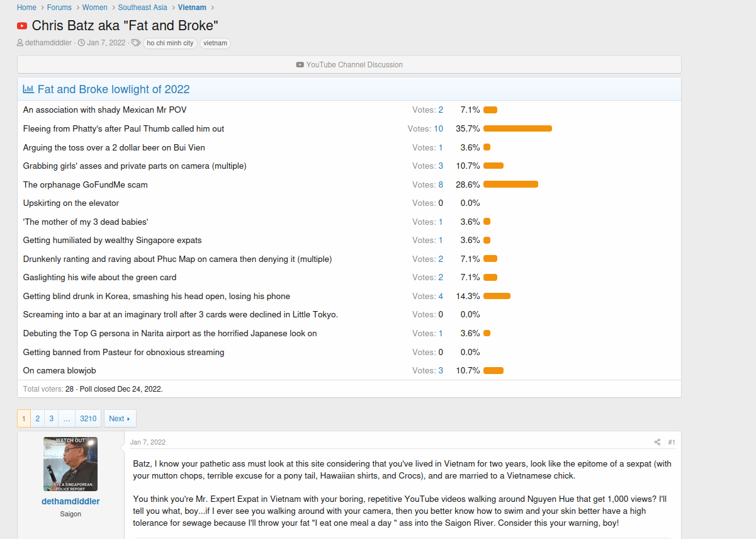Navigate to Southeast Asia breadcrumb
This screenshot has height=539, width=756.
point(143,8)
